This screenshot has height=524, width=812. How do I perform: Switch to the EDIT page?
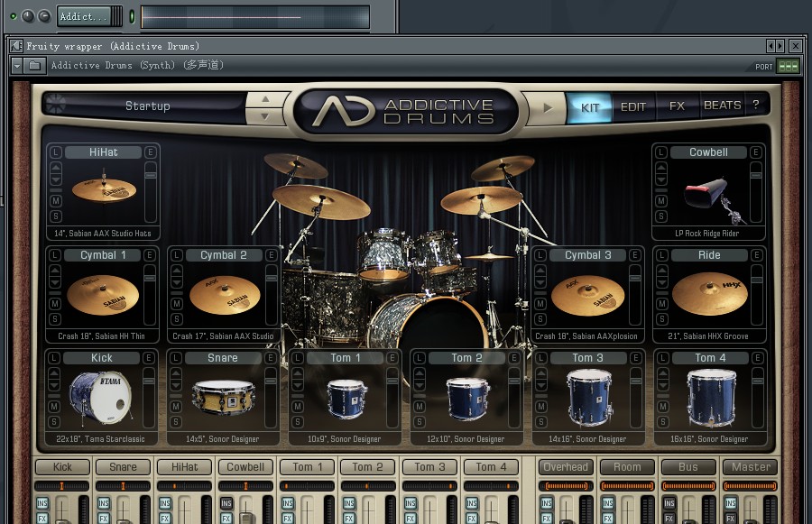tap(633, 107)
